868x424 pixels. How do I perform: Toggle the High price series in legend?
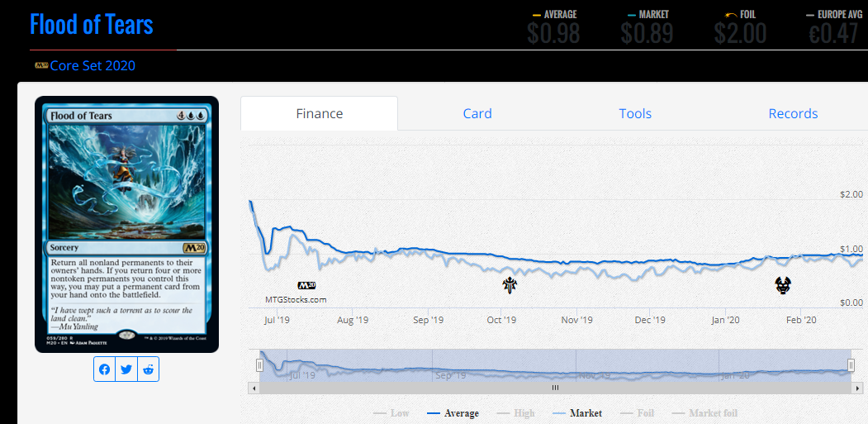(516, 413)
